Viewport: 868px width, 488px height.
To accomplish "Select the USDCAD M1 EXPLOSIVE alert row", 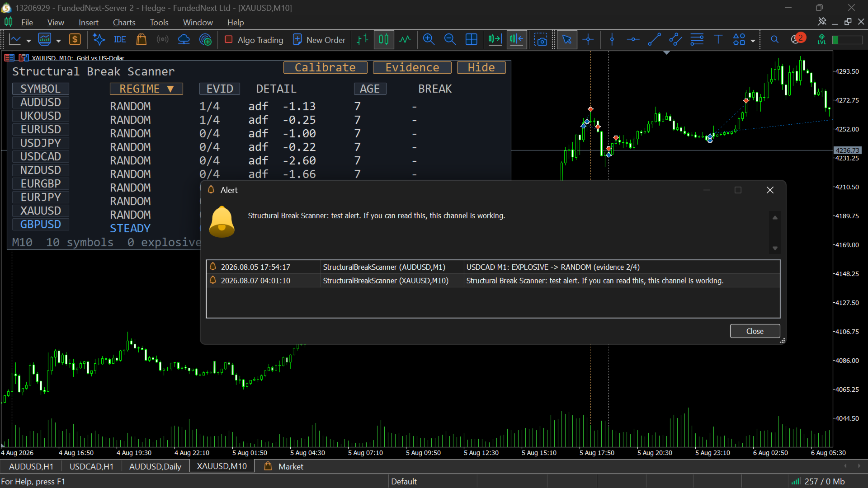I will point(493,267).
